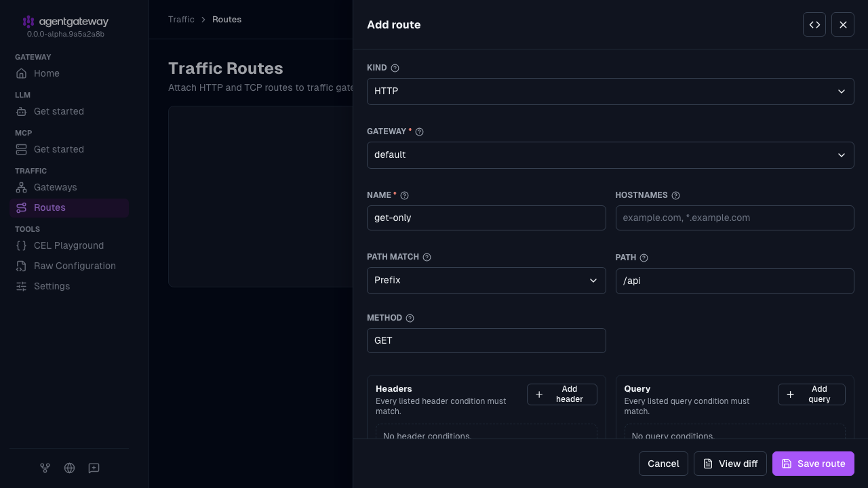Close the Add route panel
Screen dimensions: 868x488
pyautogui.click(x=843, y=24)
